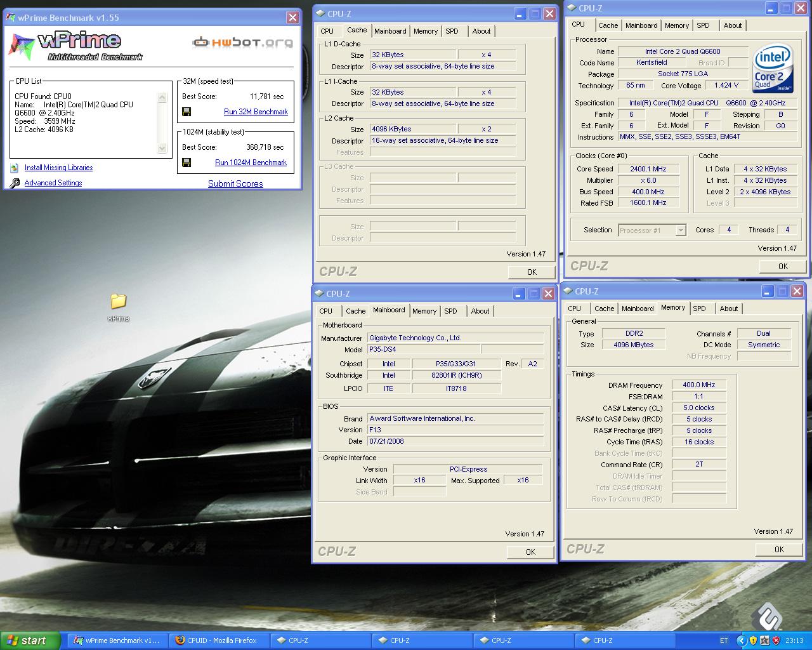Click the CPU List scrollbar up arrow
Image resolution: width=812 pixels, height=650 pixels.
click(162, 97)
